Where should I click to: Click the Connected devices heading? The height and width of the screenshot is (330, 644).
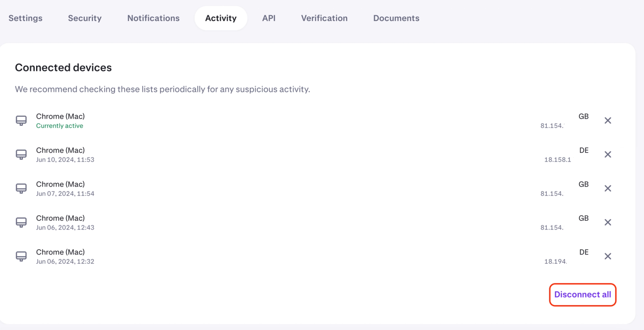coord(63,67)
